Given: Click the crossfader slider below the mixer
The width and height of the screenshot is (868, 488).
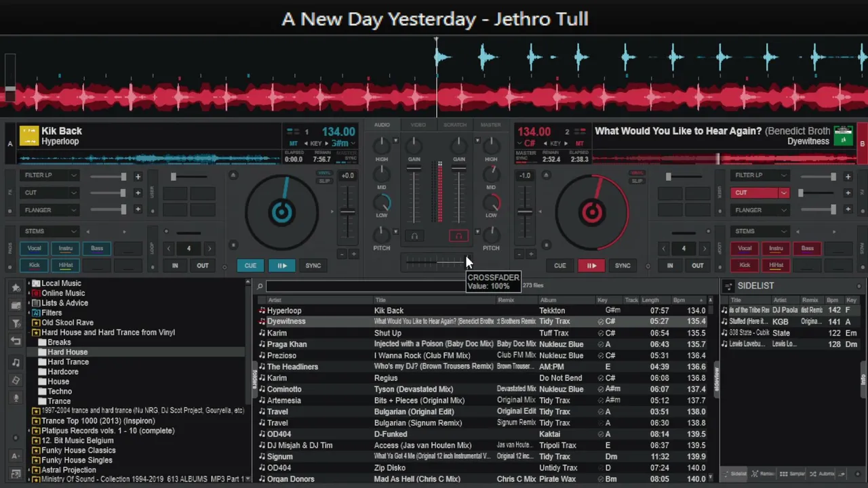Looking at the screenshot, I should tap(436, 262).
